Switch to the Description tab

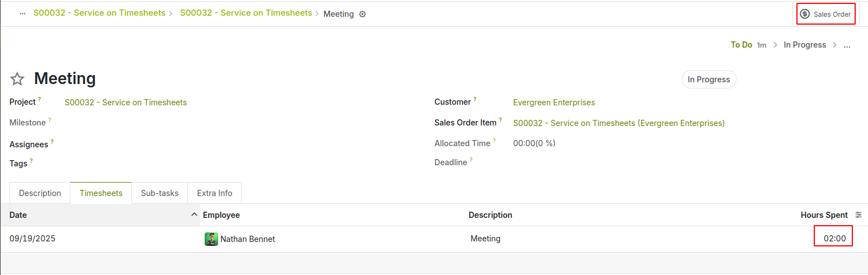(x=40, y=193)
